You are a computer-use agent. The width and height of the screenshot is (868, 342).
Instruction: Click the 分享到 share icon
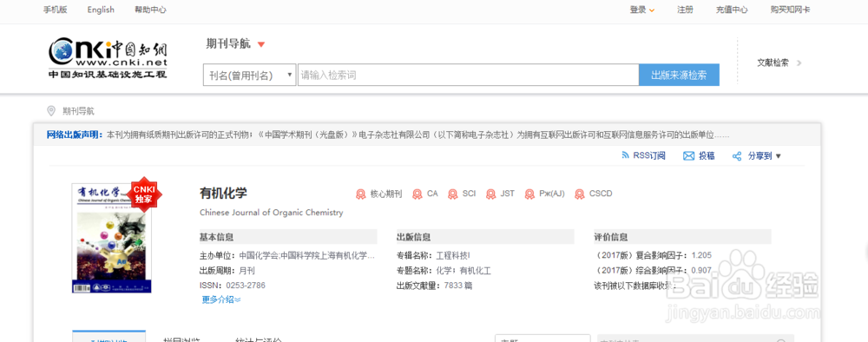737,156
